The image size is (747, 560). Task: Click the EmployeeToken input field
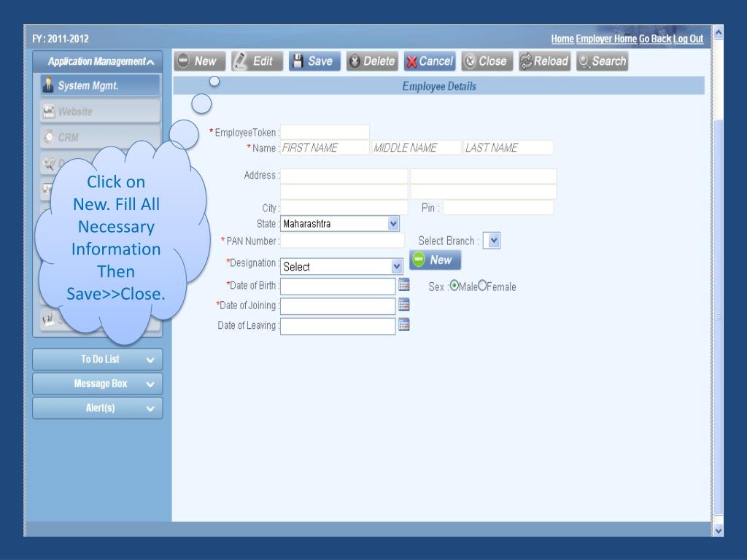(x=325, y=132)
